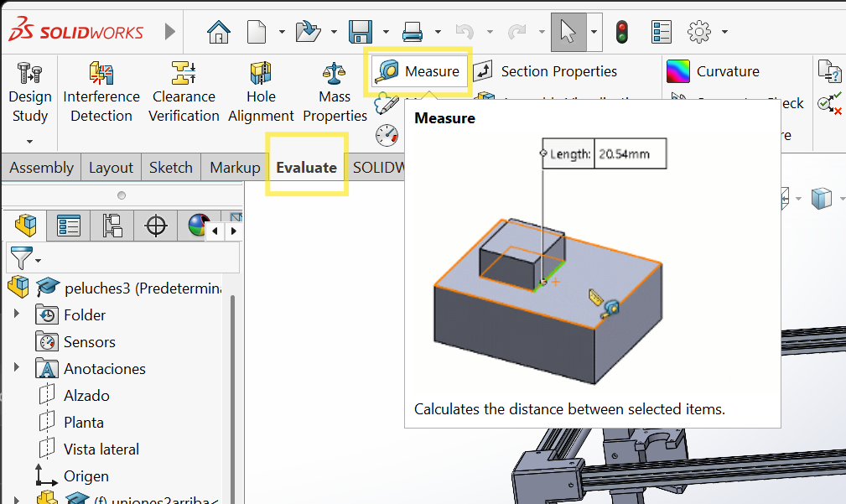Open Section Properties
846x504 pixels.
click(546, 71)
